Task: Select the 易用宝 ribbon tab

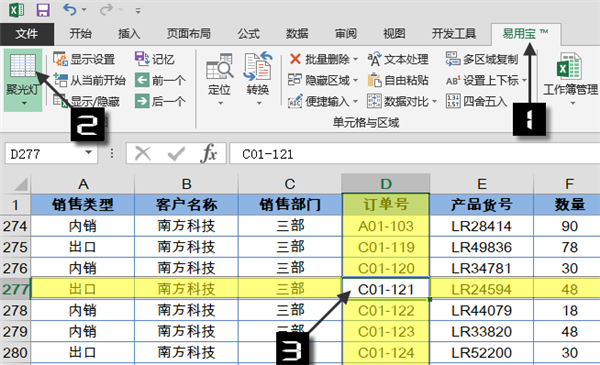Action: click(526, 34)
